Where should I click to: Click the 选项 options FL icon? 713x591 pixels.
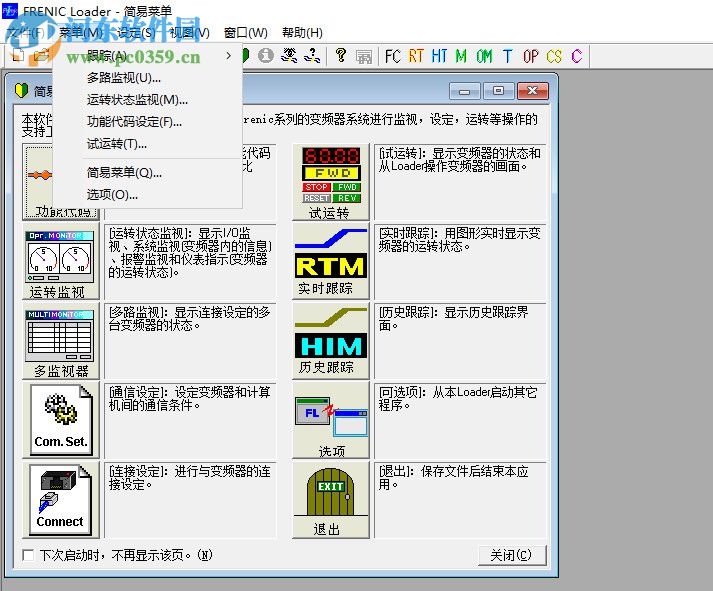pos(331,420)
